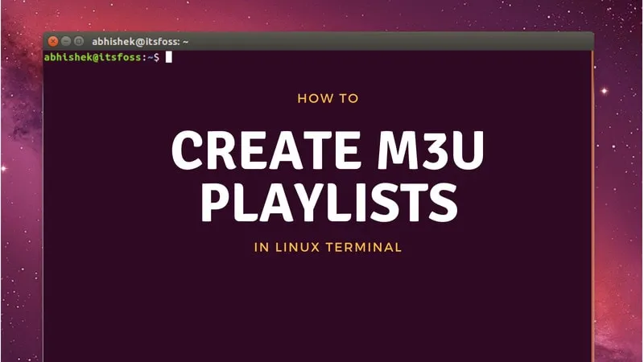Screen dimensions: 644x362
Task: Click the window title abhishek@itsfoss: ~
Action: tap(139, 41)
